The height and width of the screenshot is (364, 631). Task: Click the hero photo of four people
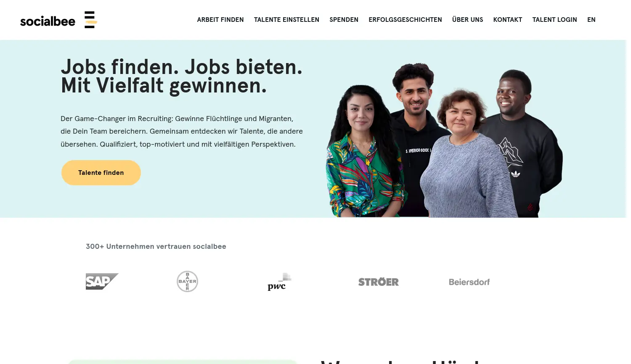(x=444, y=140)
